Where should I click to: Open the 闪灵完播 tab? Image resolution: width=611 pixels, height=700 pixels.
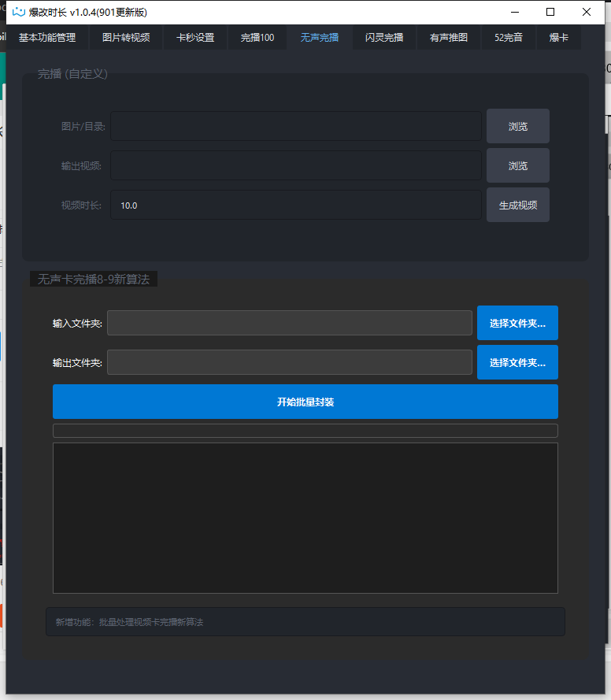(384, 37)
